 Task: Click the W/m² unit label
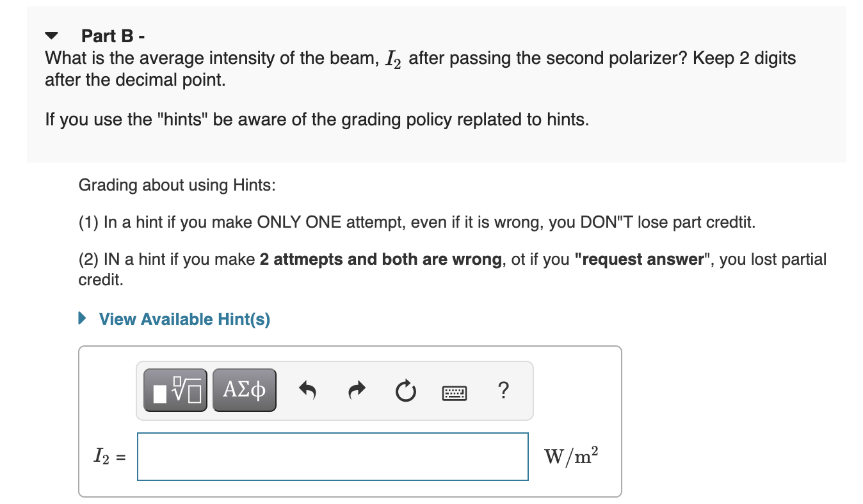point(572,456)
